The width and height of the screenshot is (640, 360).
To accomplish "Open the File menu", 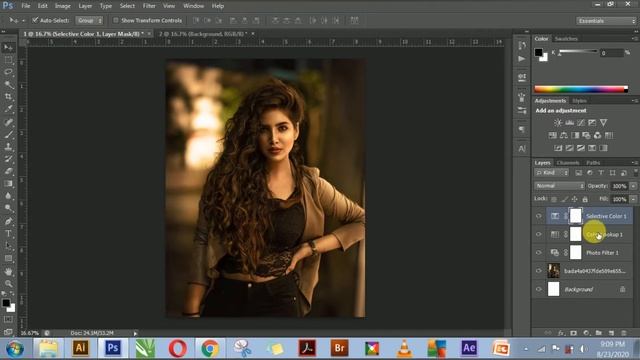I will pyautogui.click(x=26, y=6).
